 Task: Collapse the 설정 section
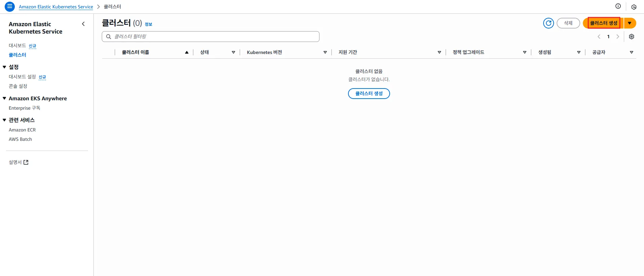click(4, 67)
